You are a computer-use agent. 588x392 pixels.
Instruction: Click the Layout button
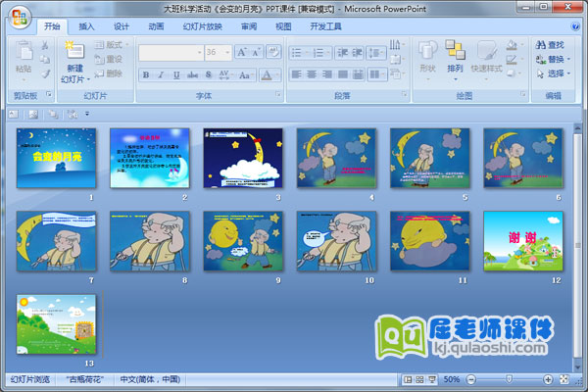pos(112,45)
